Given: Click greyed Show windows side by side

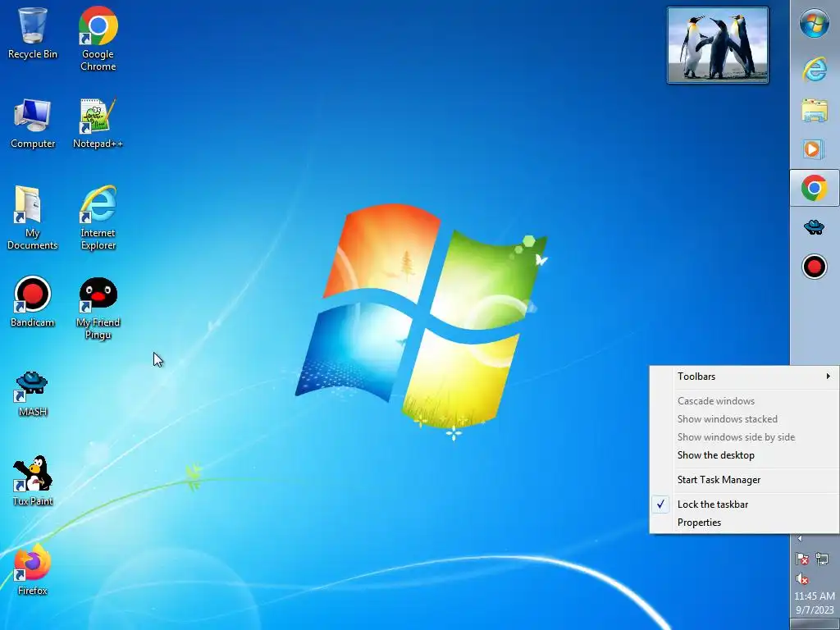Looking at the screenshot, I should point(744,437).
